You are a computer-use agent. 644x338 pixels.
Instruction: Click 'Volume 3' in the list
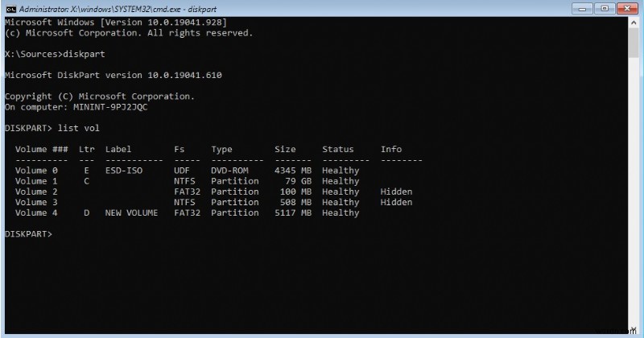point(36,203)
